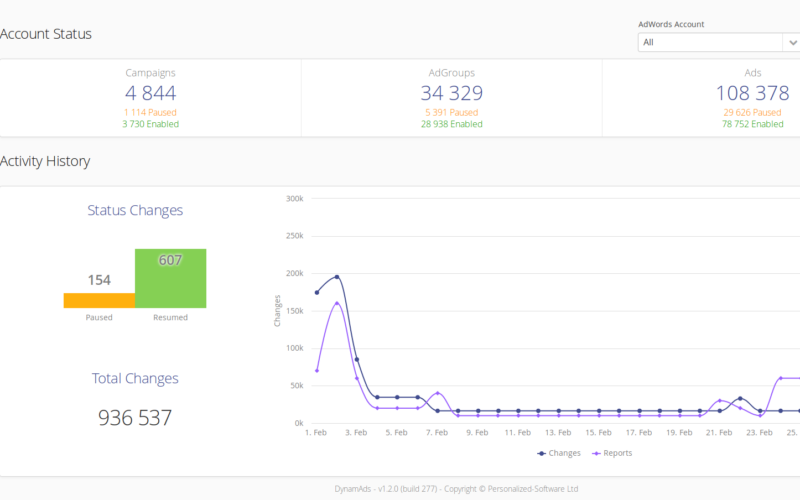
Task: Click 28 938 Enabled under AdGroups
Action: click(x=452, y=124)
